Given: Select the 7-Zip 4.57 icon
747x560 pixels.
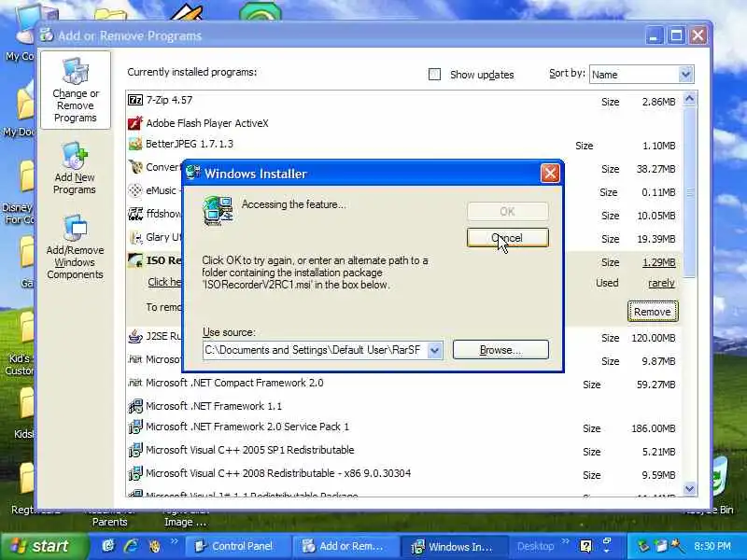Looking at the screenshot, I should coord(135,100).
